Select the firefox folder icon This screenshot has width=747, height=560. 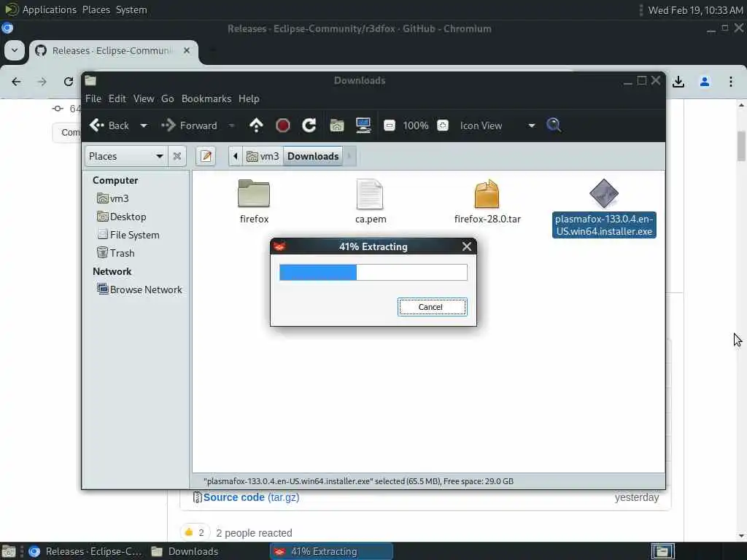254,194
